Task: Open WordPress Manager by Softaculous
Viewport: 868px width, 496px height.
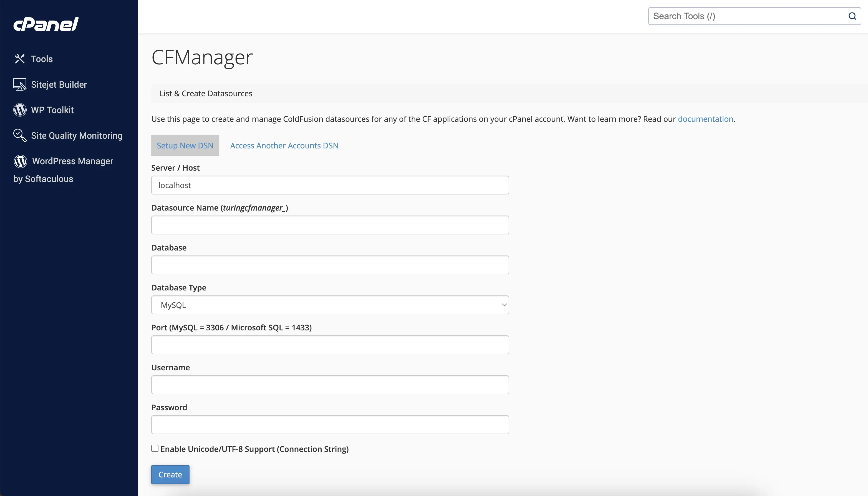Action: point(72,161)
